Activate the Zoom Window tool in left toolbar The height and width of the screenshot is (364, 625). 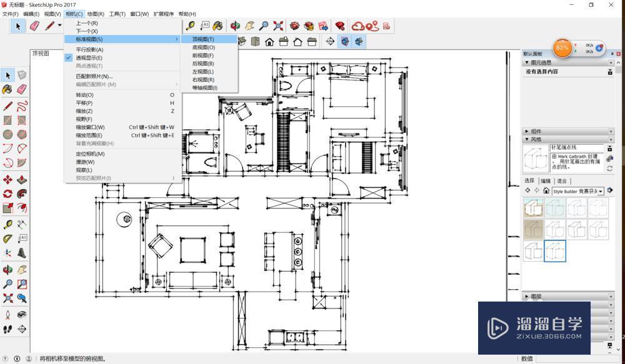(22, 284)
